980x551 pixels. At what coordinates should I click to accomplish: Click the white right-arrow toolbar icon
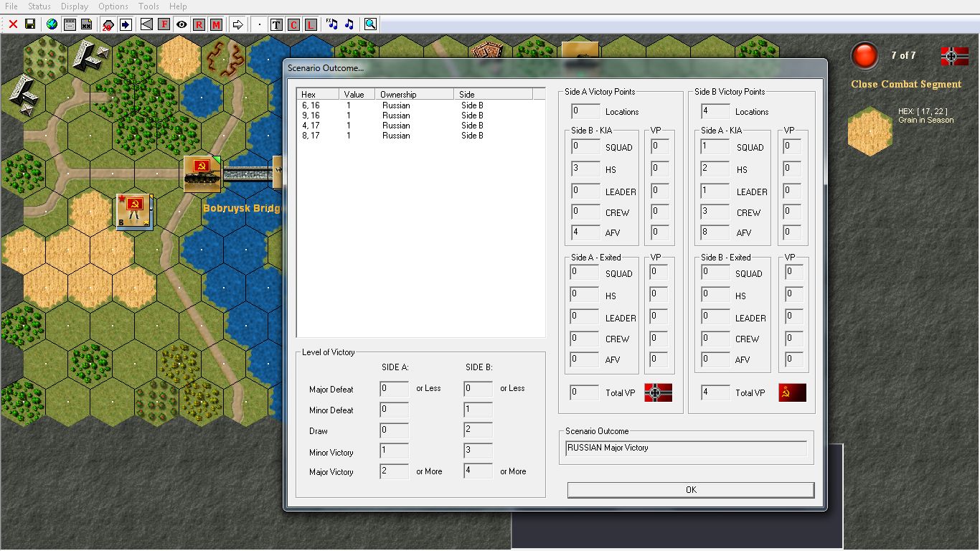pos(238,24)
